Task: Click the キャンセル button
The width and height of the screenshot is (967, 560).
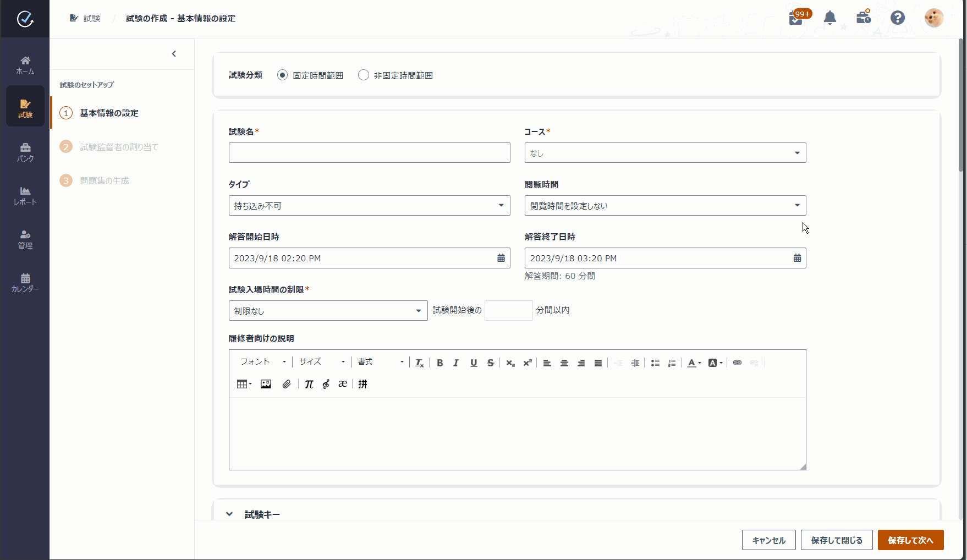Action: [x=768, y=540]
